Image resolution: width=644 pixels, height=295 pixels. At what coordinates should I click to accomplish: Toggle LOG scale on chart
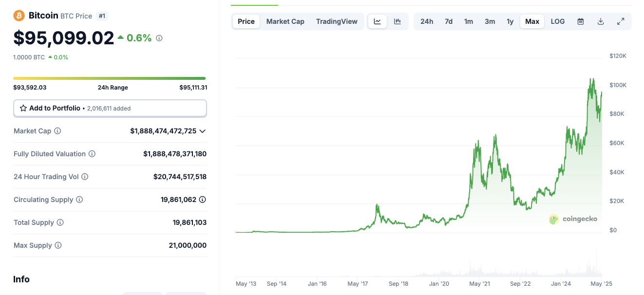pyautogui.click(x=558, y=21)
